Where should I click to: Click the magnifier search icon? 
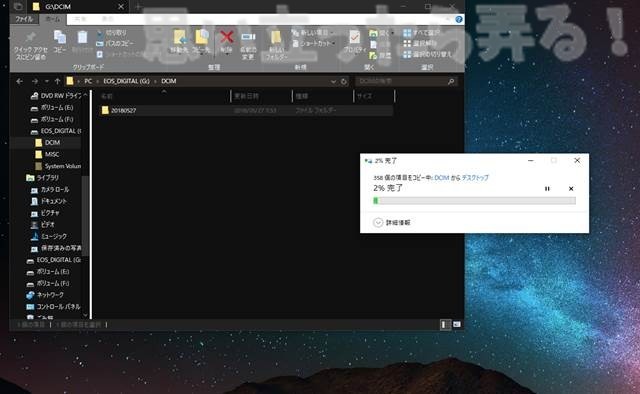click(x=451, y=82)
